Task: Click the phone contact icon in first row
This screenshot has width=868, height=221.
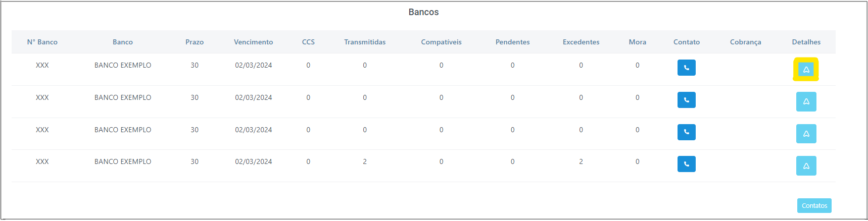Action: click(686, 68)
